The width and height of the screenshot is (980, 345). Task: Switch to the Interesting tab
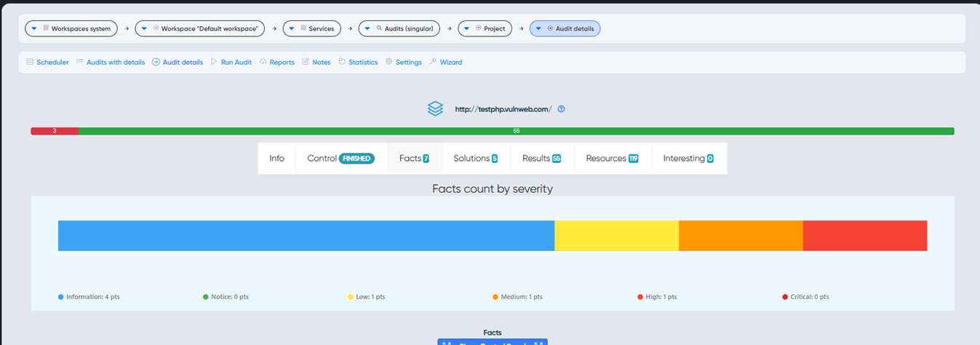tap(688, 158)
